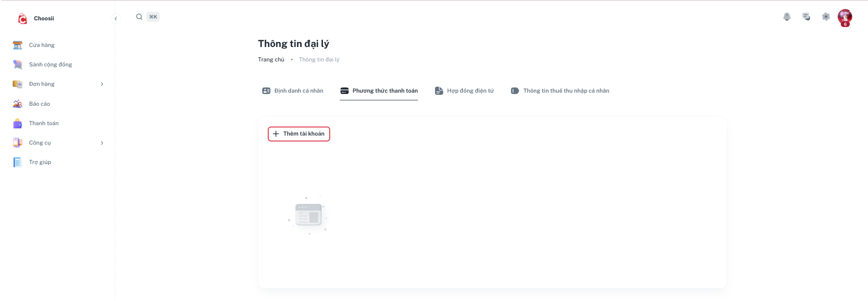Click the user profile avatar
The height and width of the screenshot is (301, 868).
pos(844,17)
